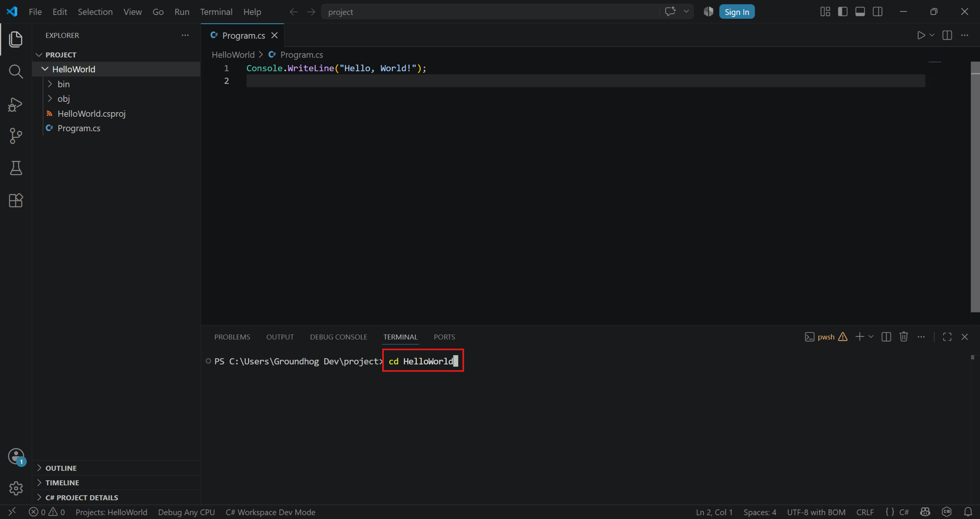Open Customize Layout options

[825, 12]
